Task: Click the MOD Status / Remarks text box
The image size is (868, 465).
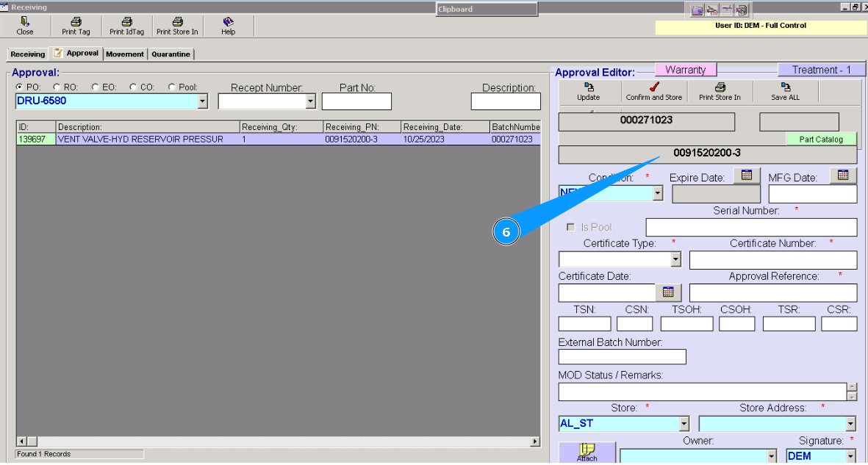Action: 703,392
